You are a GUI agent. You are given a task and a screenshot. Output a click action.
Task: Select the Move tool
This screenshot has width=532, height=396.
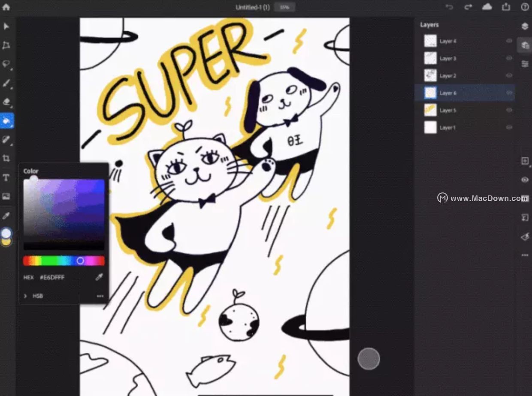pyautogui.click(x=6, y=27)
